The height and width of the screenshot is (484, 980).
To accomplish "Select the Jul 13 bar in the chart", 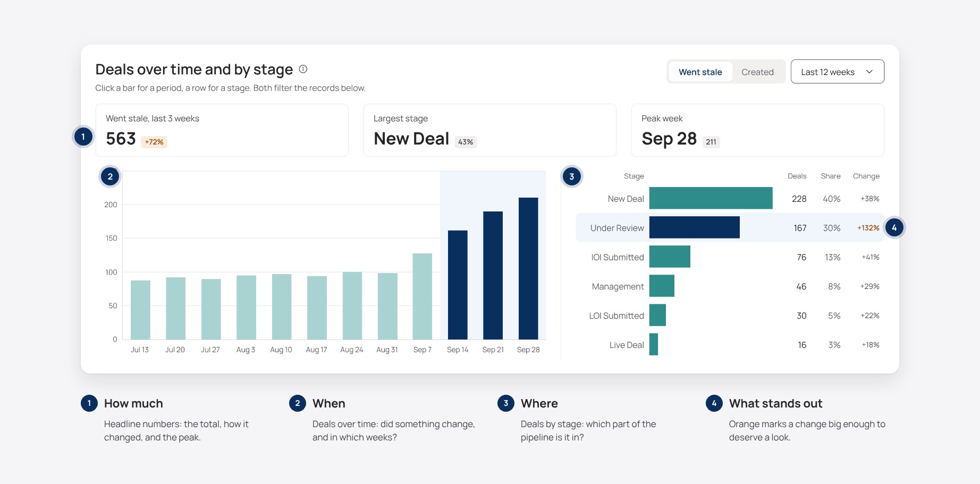I will click(x=140, y=310).
